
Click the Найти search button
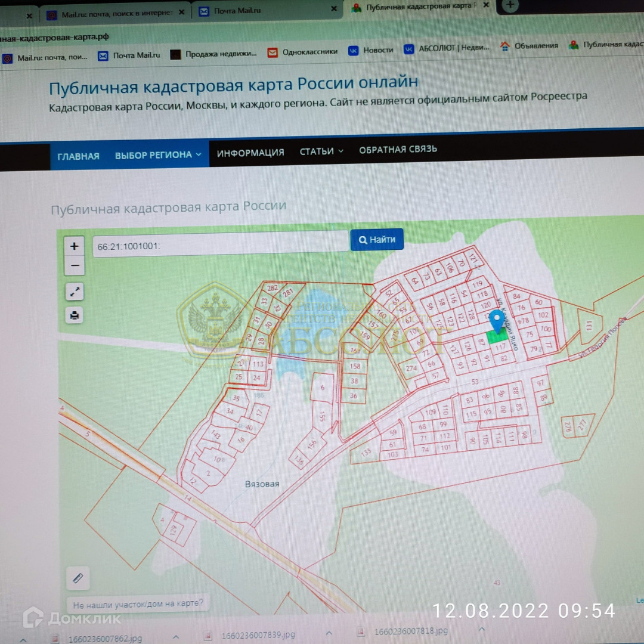pos(377,240)
